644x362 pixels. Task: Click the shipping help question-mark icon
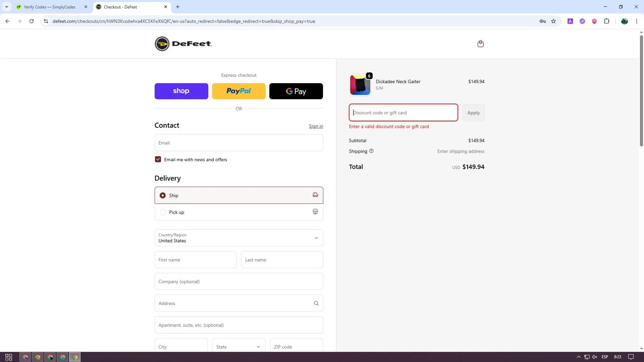371,151
